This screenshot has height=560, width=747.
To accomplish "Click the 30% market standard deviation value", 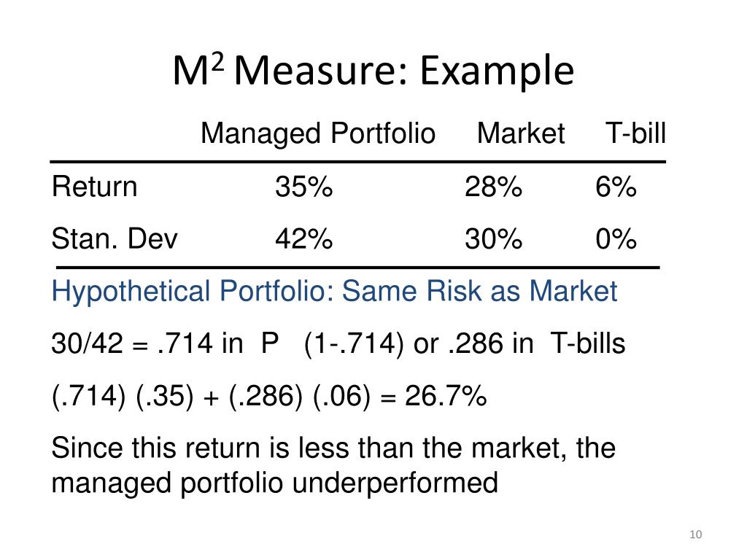I will [493, 239].
